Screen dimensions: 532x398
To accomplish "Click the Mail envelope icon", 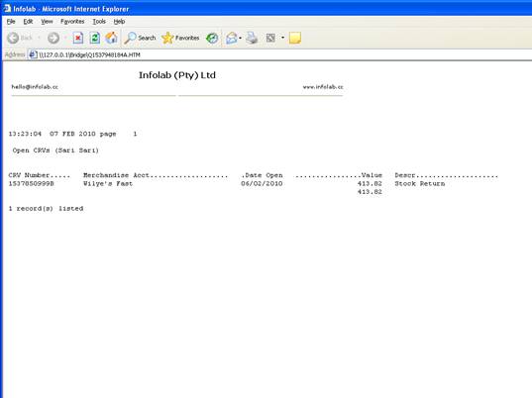I will 232,38.
